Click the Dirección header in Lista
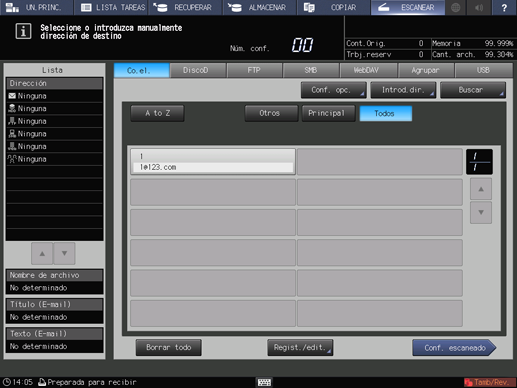 tap(54, 83)
